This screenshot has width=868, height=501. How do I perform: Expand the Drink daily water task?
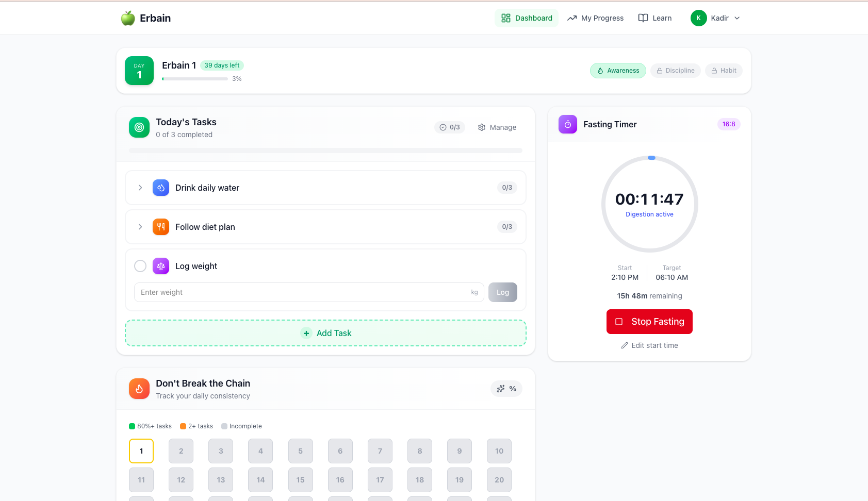pyautogui.click(x=140, y=188)
